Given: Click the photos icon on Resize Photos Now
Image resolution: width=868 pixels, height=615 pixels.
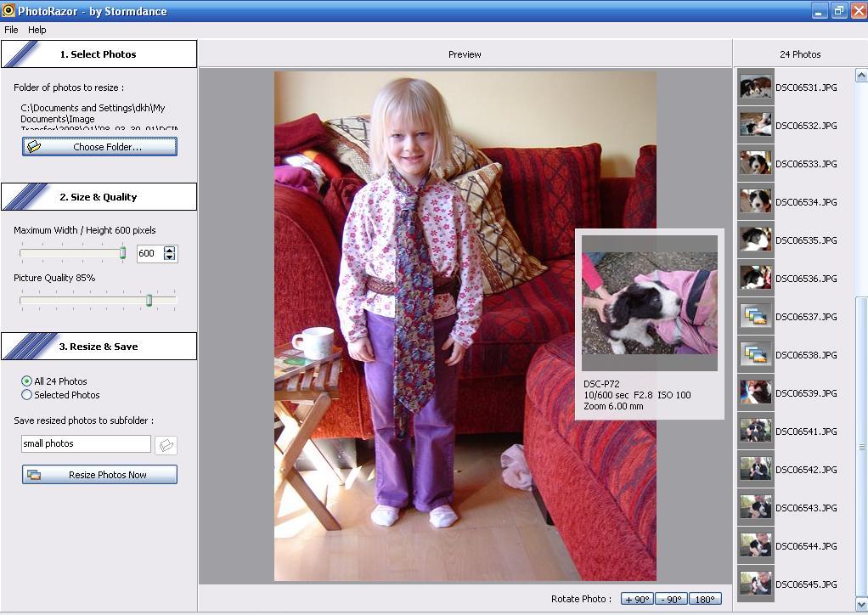Looking at the screenshot, I should pos(34,474).
